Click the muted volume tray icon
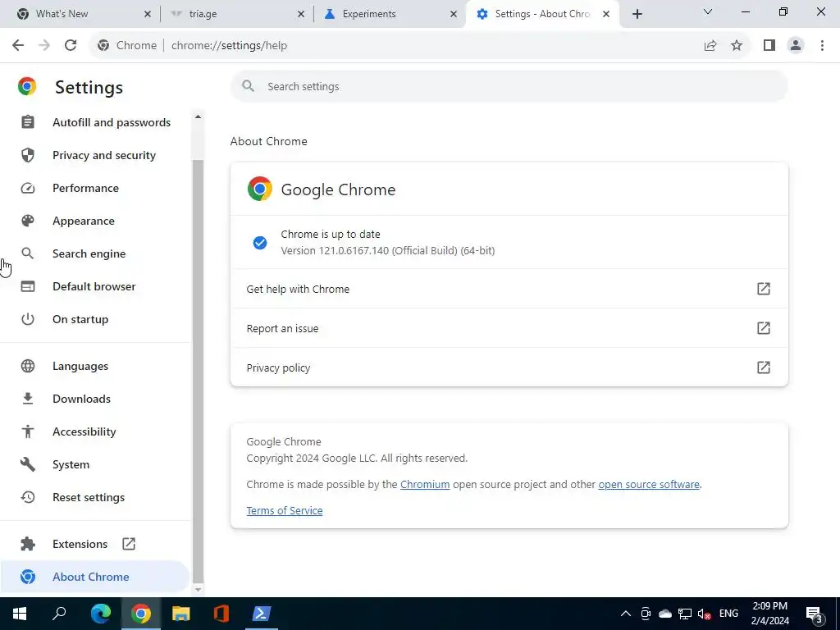Viewport: 840px width, 630px height. click(705, 614)
